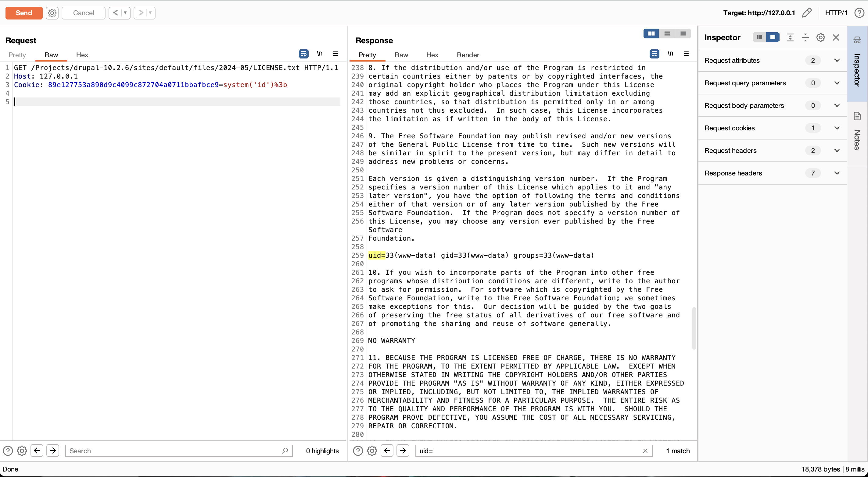Open Response search settings gear
The image size is (868, 477).
pyautogui.click(x=372, y=451)
